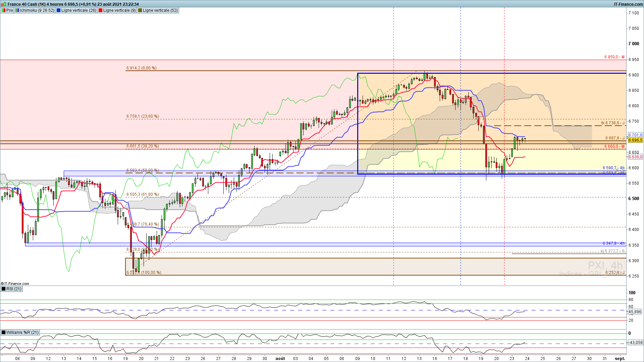
Task: Select the Fibonacci label 6 505,3 (61,80 %)
Action: pos(143,194)
